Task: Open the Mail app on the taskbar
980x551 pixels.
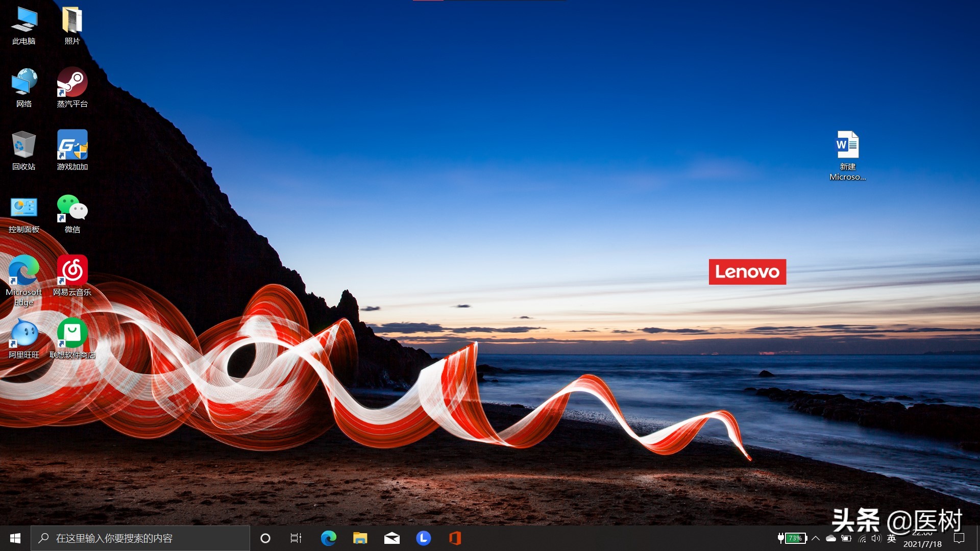Action: tap(392, 538)
